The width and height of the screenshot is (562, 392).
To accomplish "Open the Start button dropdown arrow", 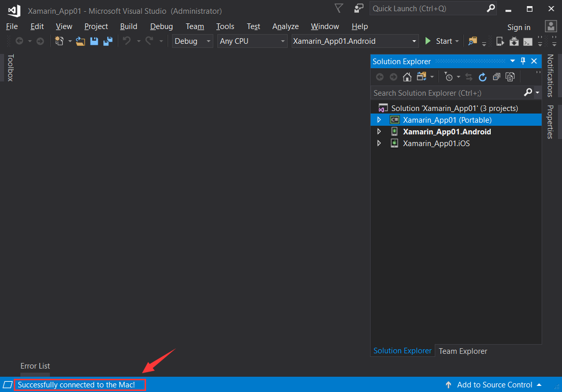I will pyautogui.click(x=457, y=42).
